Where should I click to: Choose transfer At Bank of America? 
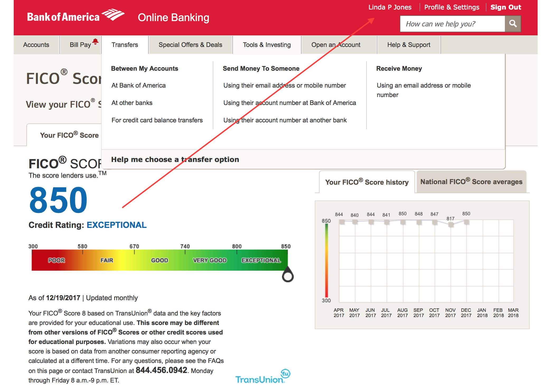coord(139,85)
